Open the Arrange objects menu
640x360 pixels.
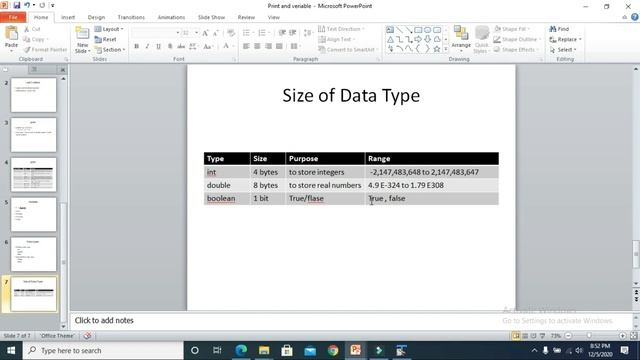(x=461, y=38)
